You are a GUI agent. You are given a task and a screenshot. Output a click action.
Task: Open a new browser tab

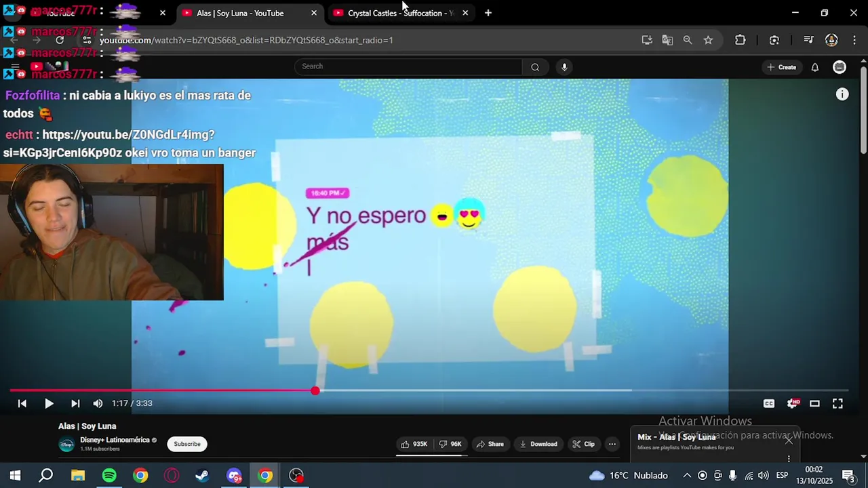488,13
